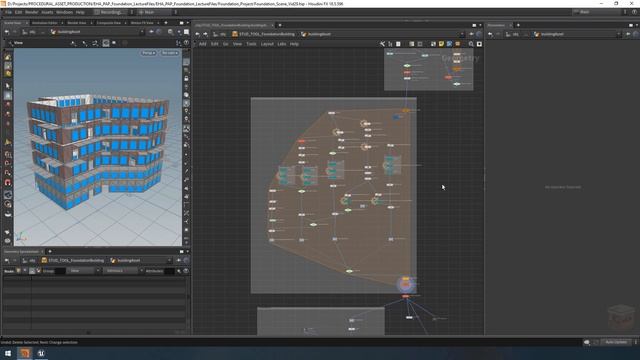Open the Assets menu
The width and height of the screenshot is (640, 360).
47,12
